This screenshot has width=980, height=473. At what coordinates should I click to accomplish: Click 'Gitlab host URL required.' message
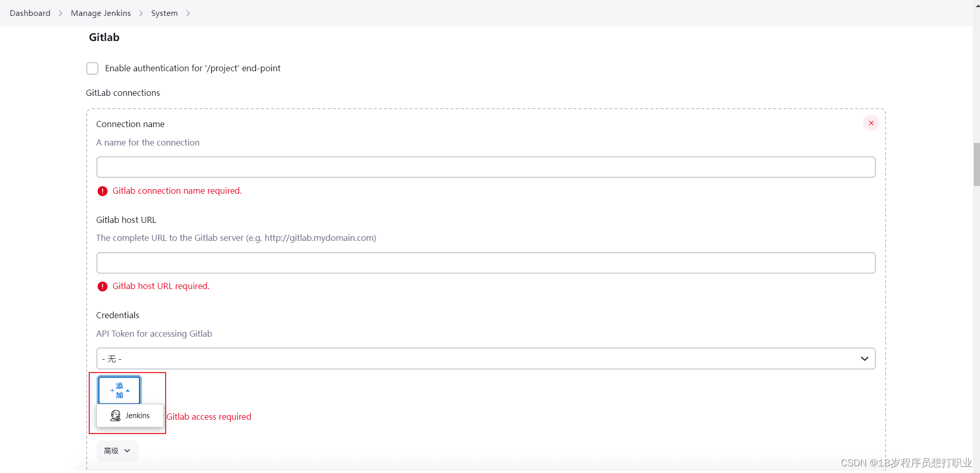[161, 286]
